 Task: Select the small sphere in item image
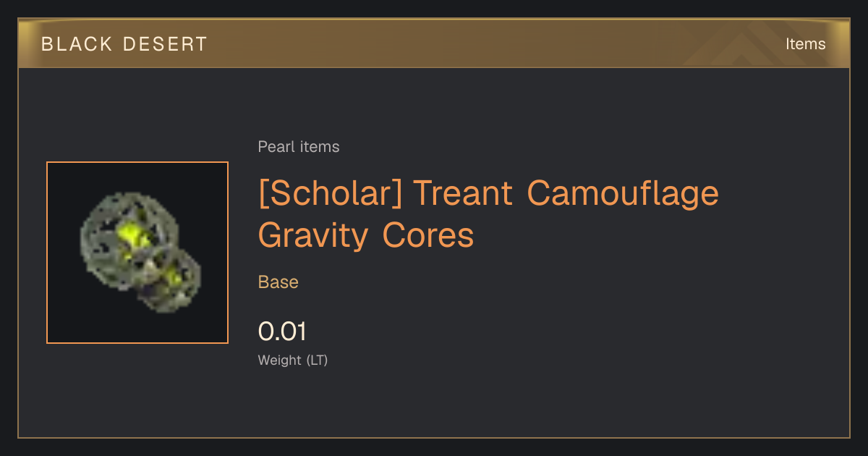tap(171, 281)
